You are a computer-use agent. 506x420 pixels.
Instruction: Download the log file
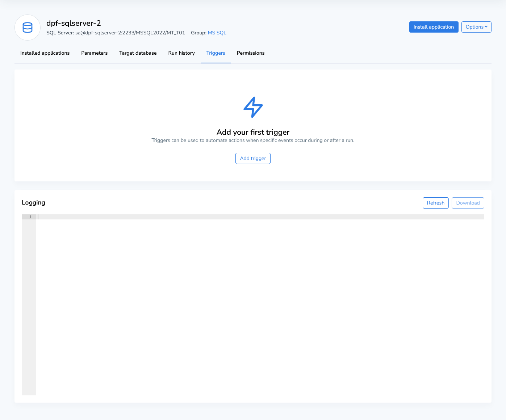pos(468,203)
